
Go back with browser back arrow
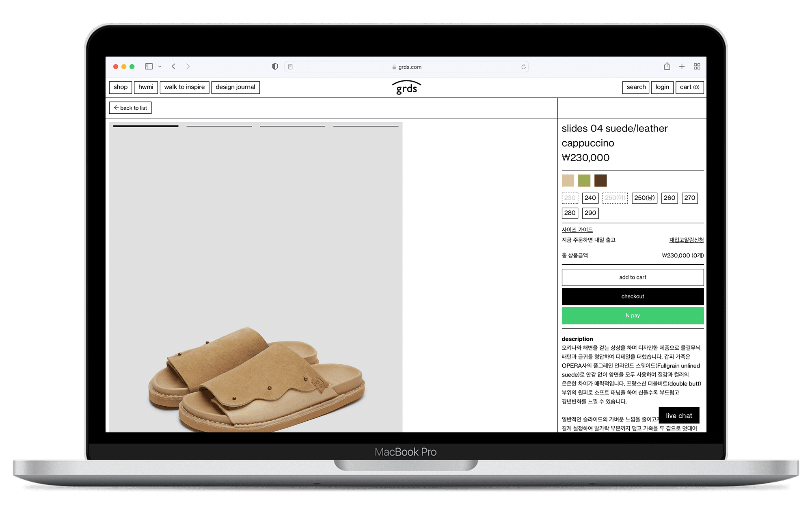[173, 67]
